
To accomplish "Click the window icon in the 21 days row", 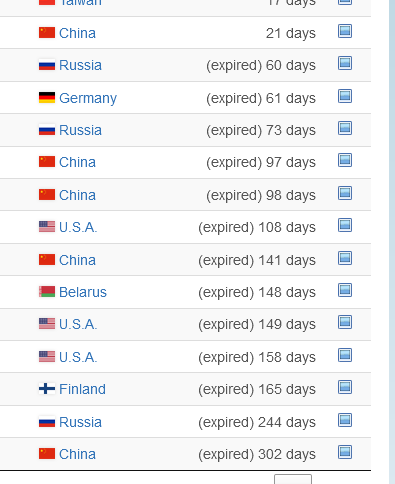I will [345, 31].
